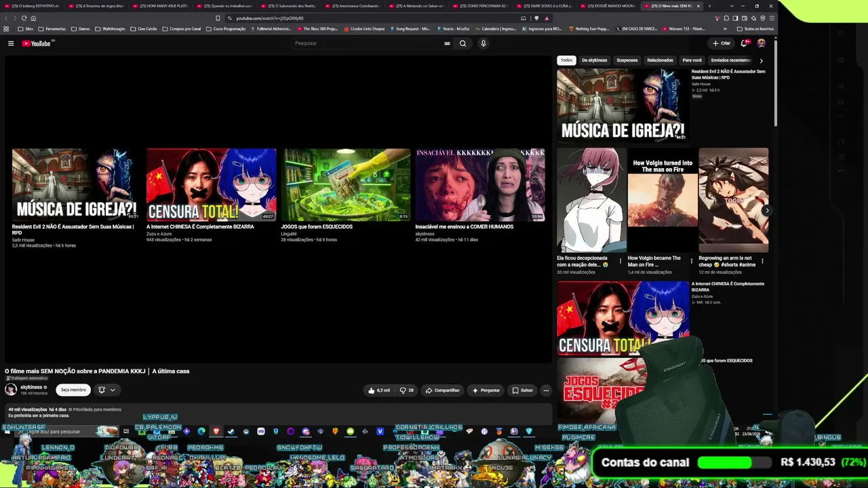
Task: Open end-screen JOGOS que foram ESQUECIDOS thumbnail
Action: tap(347, 184)
